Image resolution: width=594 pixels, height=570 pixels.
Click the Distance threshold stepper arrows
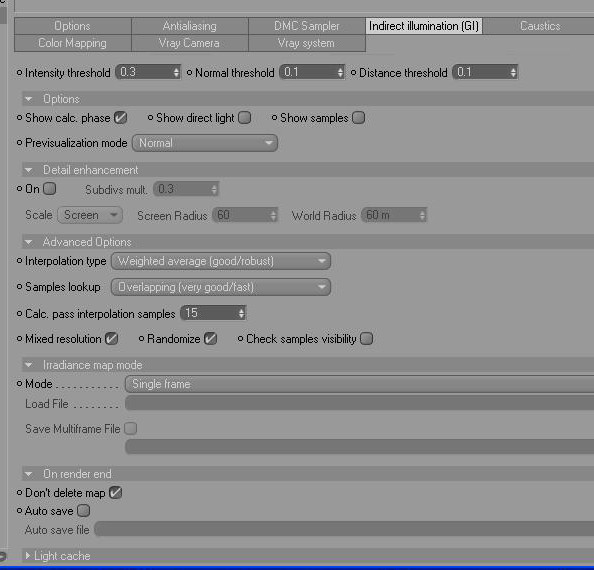coord(513,72)
